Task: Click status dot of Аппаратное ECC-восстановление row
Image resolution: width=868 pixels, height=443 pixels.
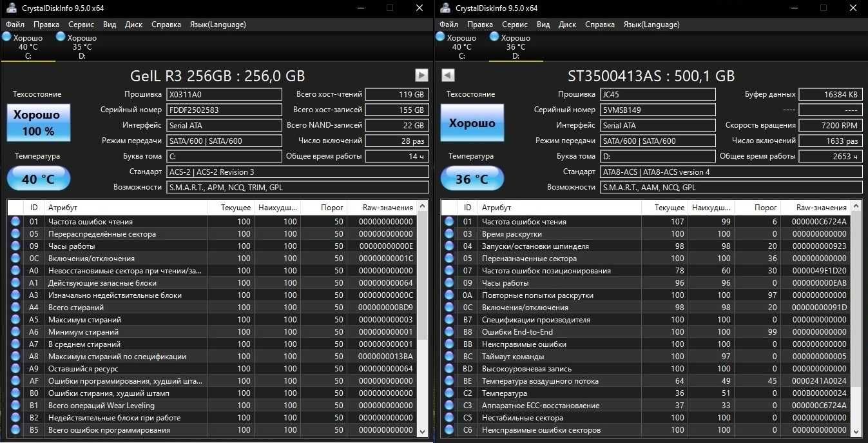Action: click(x=449, y=406)
